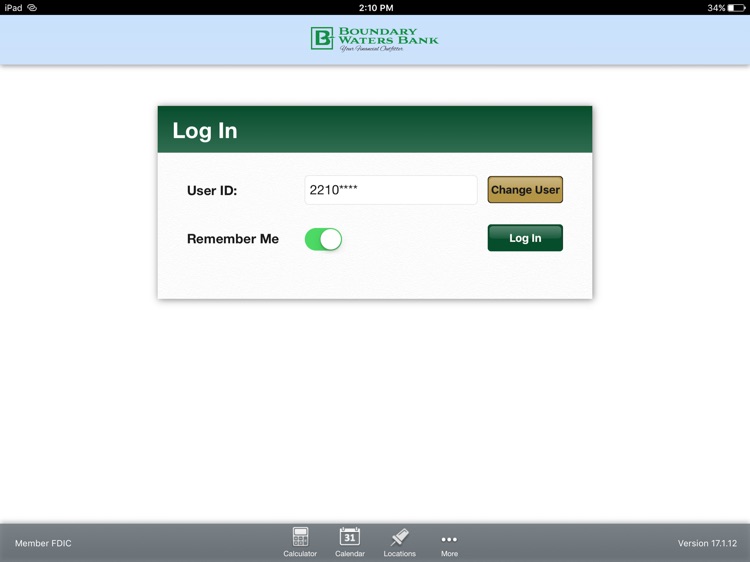This screenshot has height=562, width=750.
Task: Click the Change User button
Action: coord(525,190)
